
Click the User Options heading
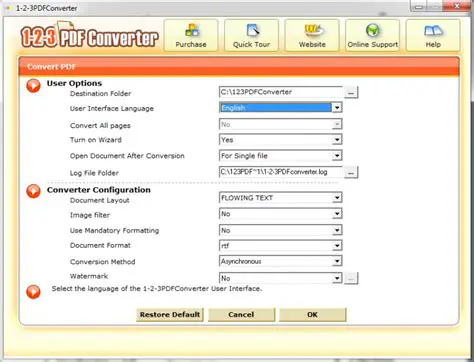(x=74, y=83)
